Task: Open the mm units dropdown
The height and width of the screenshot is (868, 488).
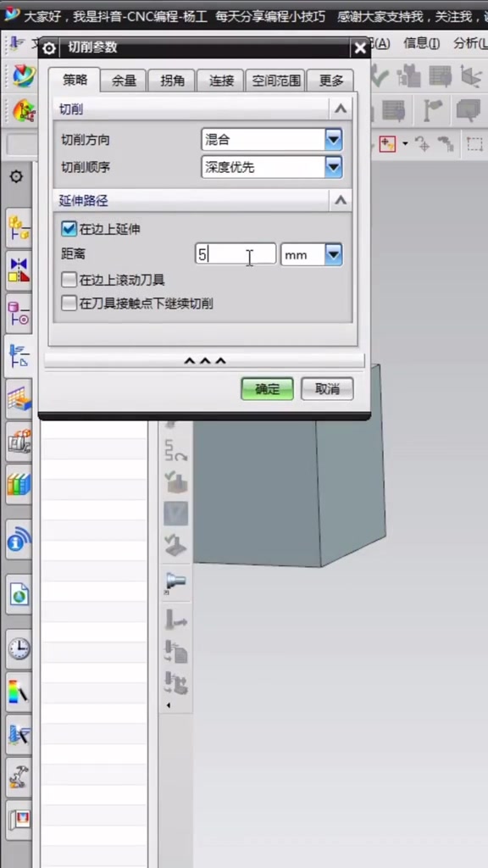Action: (x=312, y=254)
